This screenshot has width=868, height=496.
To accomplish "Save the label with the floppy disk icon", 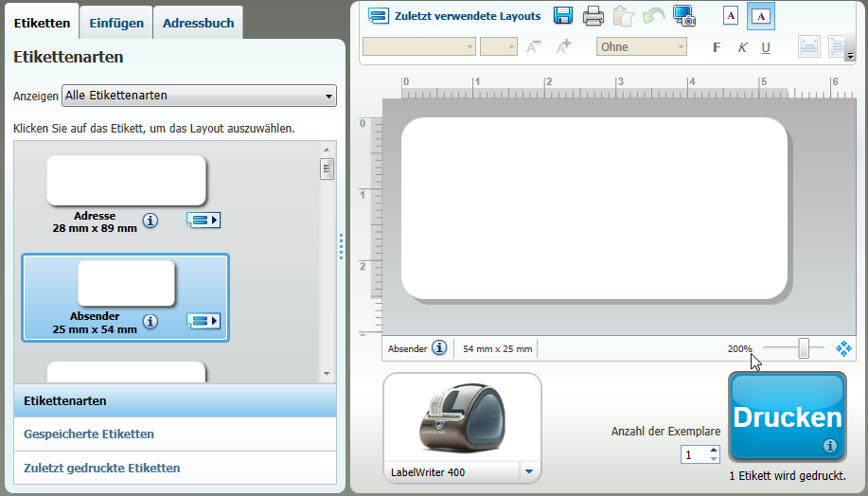I will (563, 15).
